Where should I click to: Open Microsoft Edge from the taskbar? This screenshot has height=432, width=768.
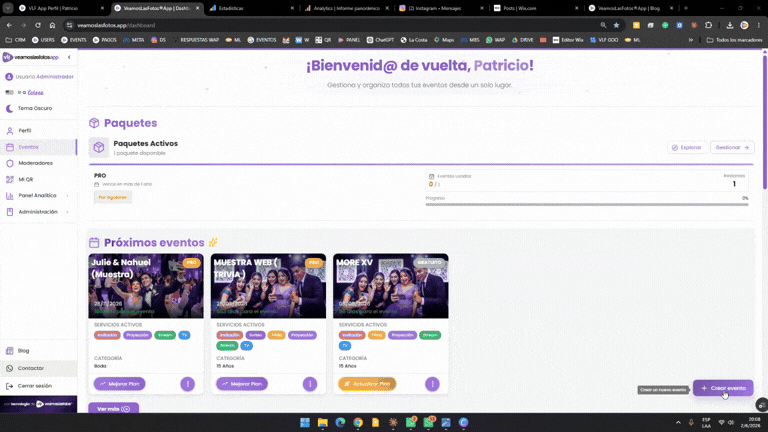(x=340, y=422)
